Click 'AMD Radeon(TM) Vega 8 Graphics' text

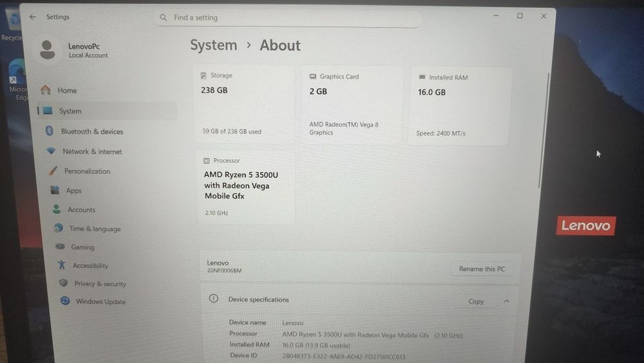pyautogui.click(x=344, y=128)
